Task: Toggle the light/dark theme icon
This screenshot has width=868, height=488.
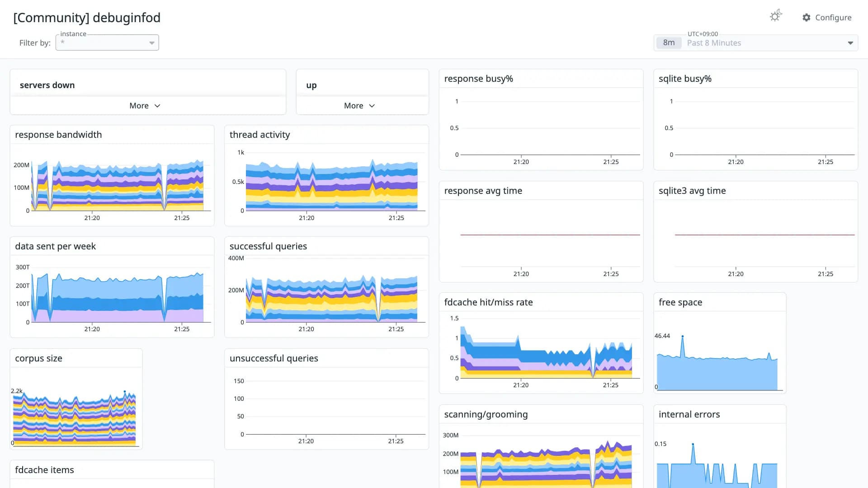Action: pos(776,16)
